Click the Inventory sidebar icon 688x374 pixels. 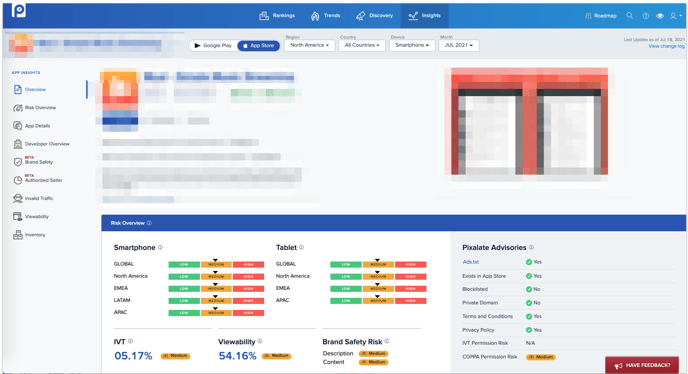point(18,235)
